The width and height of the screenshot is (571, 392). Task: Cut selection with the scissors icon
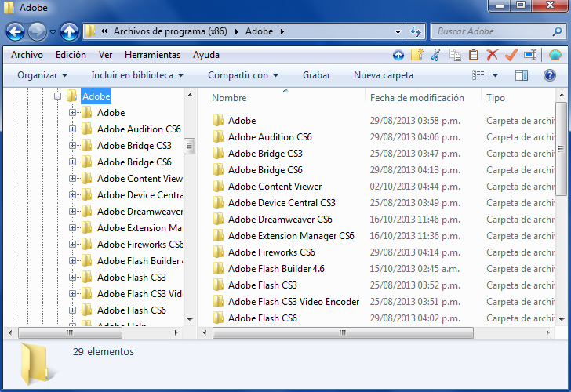435,55
